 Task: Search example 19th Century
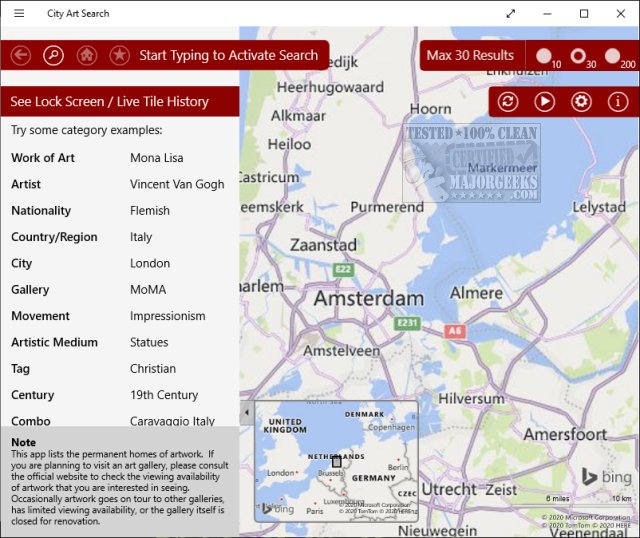[x=164, y=395]
